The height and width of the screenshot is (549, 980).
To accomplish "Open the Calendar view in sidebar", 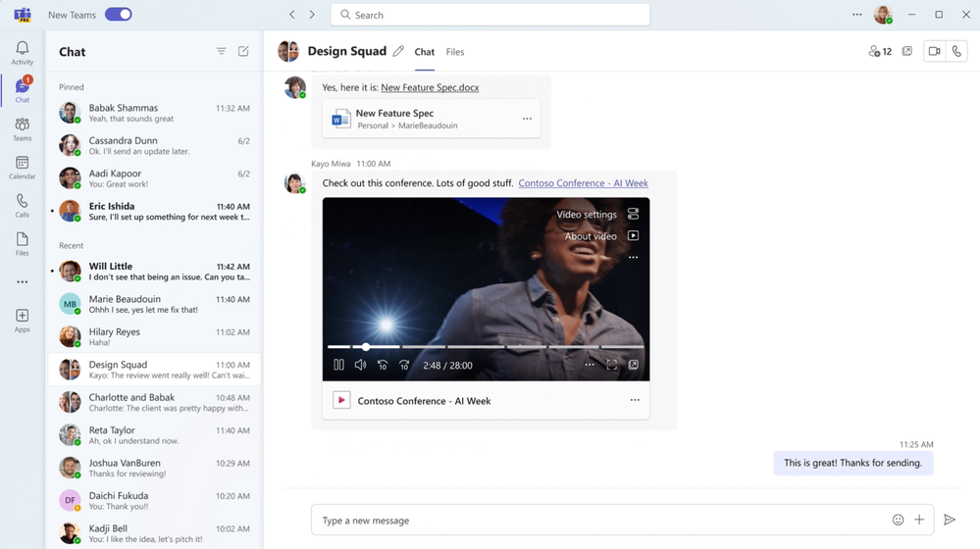I will click(22, 168).
